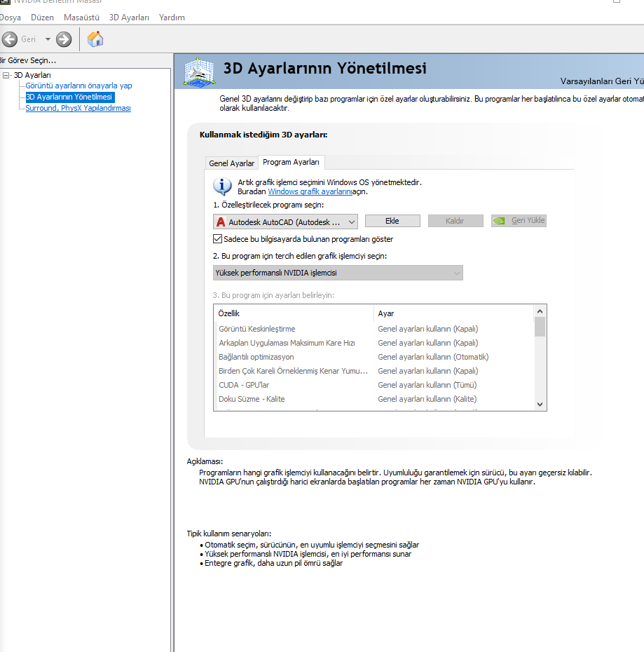Click the Ekle button
Screen dimensions: 644x652
(392, 221)
